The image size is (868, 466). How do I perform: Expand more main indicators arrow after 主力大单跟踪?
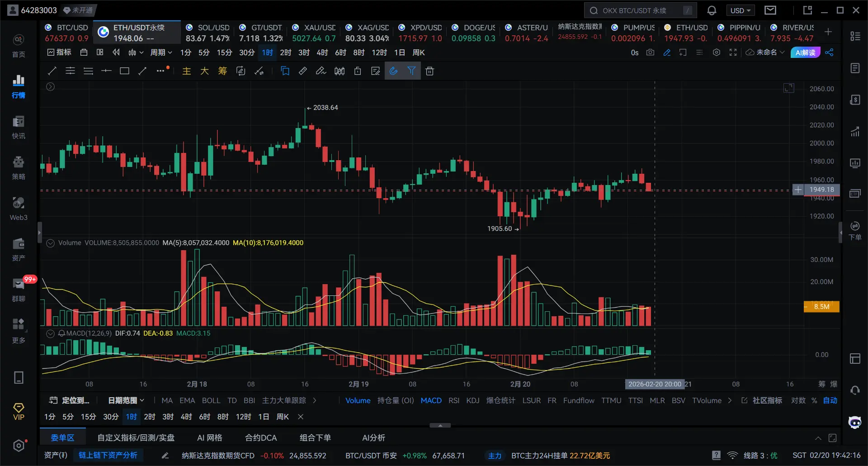315,400
